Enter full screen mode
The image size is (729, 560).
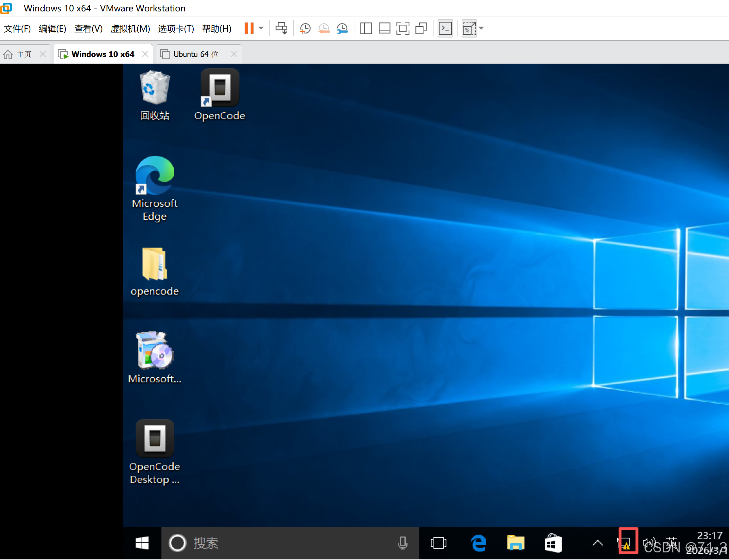coord(403,28)
